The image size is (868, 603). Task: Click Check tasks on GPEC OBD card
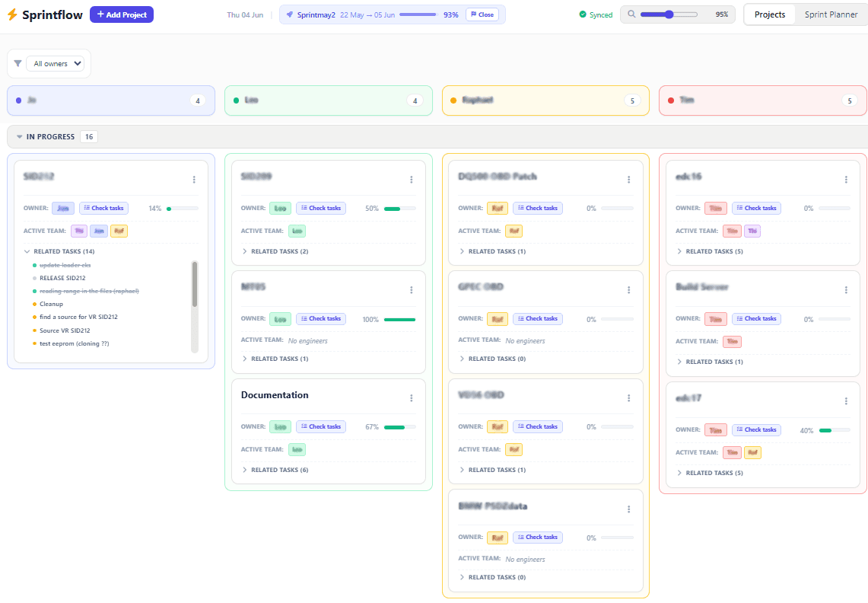(x=538, y=319)
